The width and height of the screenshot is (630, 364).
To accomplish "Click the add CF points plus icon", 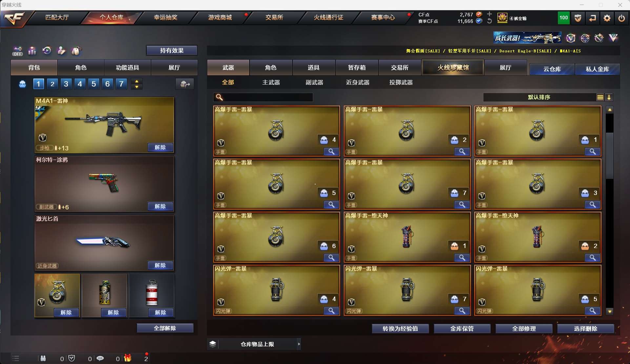I will [x=489, y=14].
